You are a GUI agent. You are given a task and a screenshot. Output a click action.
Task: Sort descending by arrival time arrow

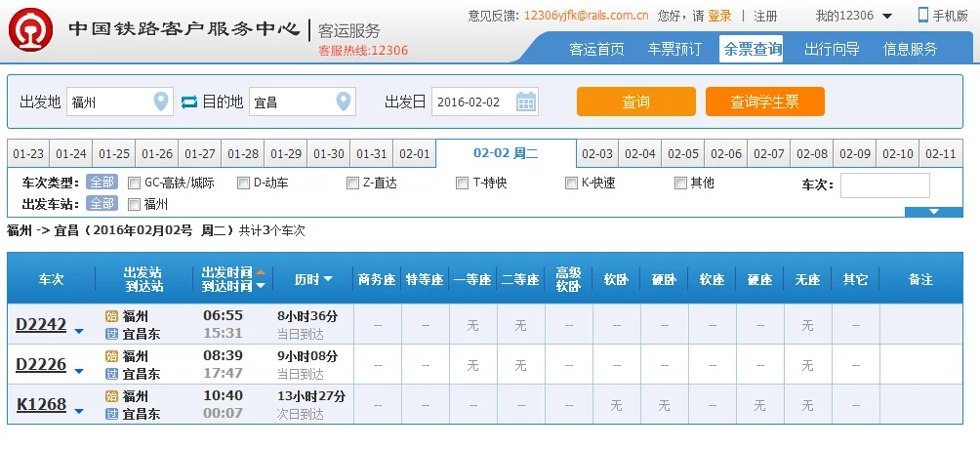(261, 286)
